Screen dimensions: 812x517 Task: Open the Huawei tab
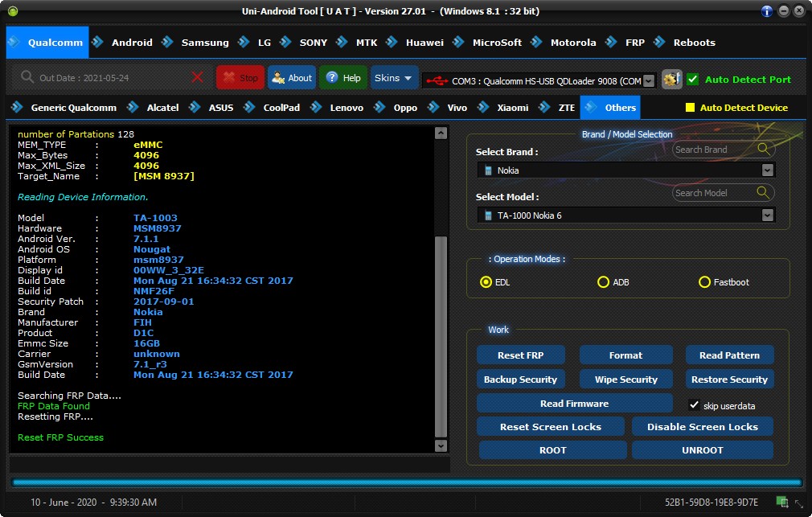416,43
